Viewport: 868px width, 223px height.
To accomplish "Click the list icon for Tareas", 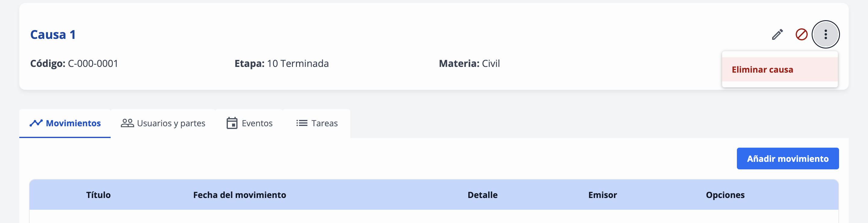I will pos(302,123).
